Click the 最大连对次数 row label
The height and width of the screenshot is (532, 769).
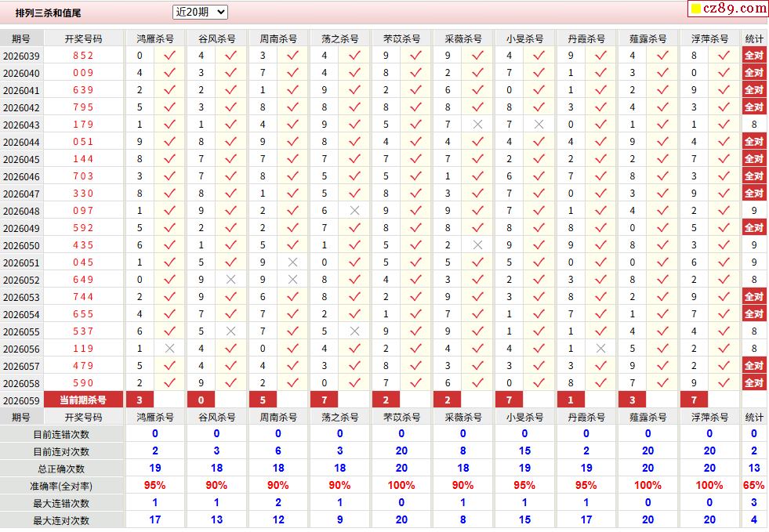pyautogui.click(x=61, y=520)
